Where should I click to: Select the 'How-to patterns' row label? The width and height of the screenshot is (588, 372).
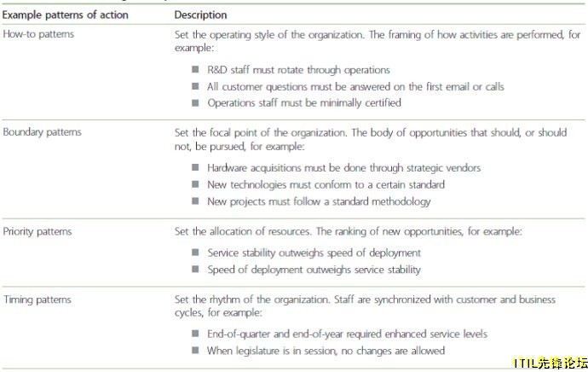click(x=38, y=34)
